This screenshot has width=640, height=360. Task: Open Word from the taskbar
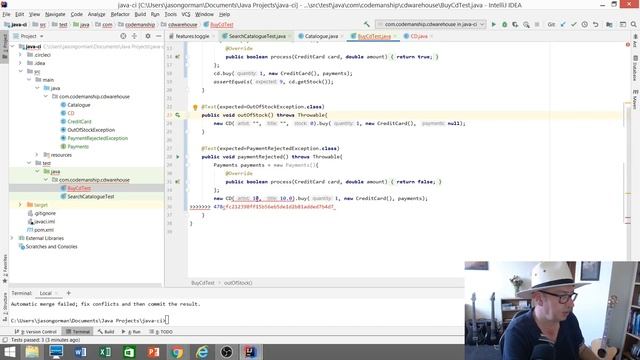click(80, 351)
